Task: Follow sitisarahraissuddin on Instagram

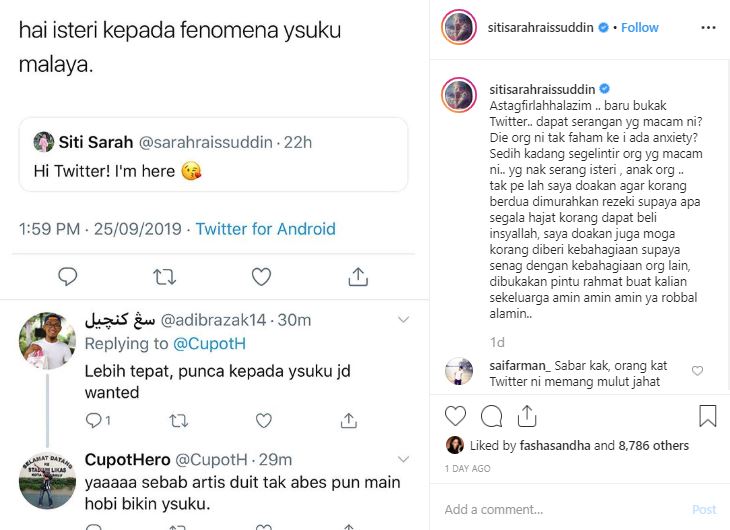Action: 640,28
